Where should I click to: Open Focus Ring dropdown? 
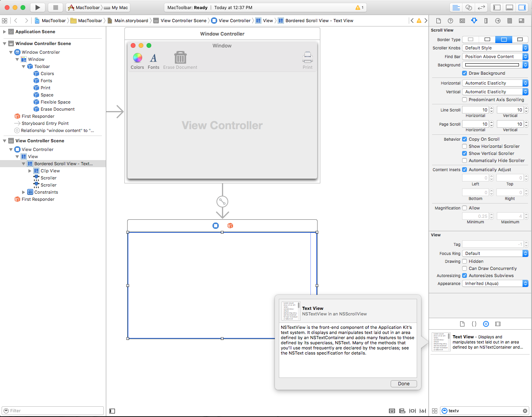[x=495, y=253]
